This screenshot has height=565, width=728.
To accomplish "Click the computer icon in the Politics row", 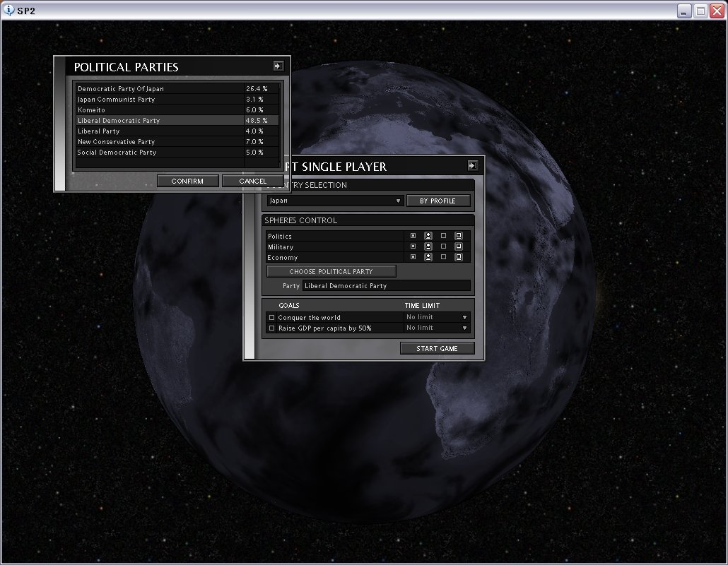I will click(458, 236).
